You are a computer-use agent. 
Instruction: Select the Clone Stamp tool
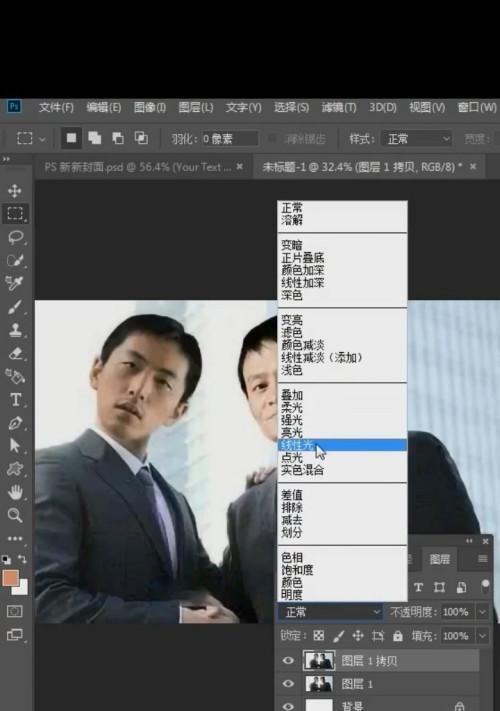pyautogui.click(x=15, y=330)
